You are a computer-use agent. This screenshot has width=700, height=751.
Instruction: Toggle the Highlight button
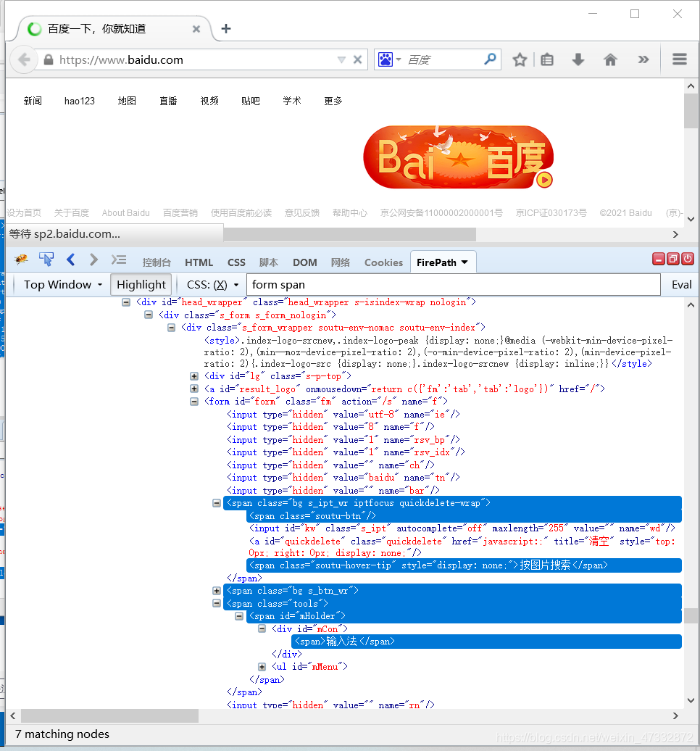click(141, 284)
